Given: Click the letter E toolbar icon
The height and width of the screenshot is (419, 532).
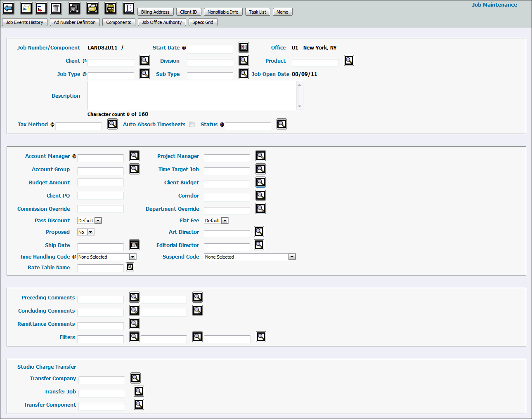Looking at the screenshot, I should tap(129, 8).
